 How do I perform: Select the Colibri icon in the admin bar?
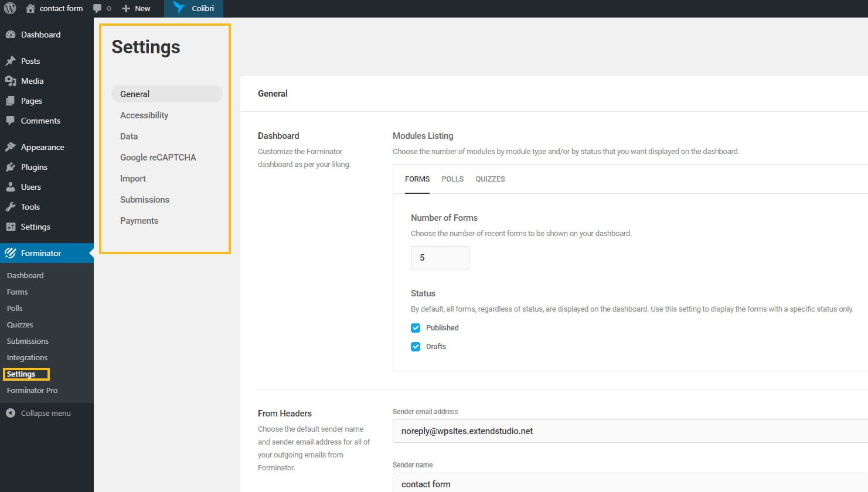point(179,8)
